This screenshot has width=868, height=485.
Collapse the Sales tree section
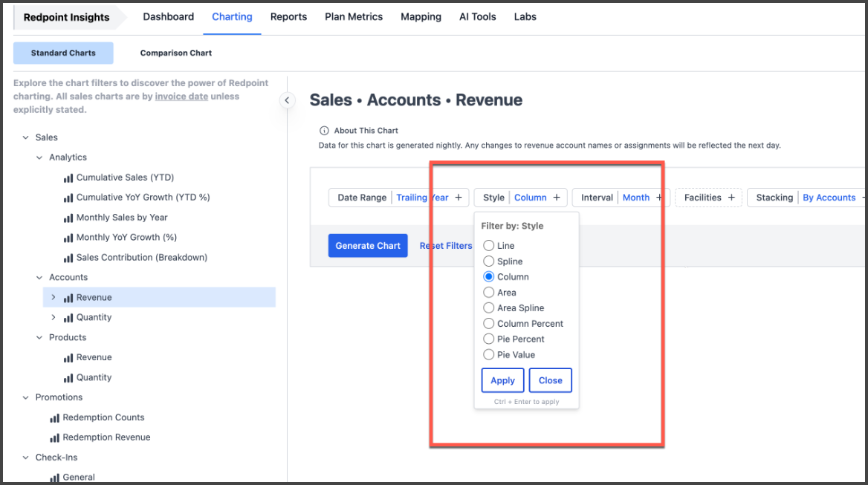click(x=26, y=137)
